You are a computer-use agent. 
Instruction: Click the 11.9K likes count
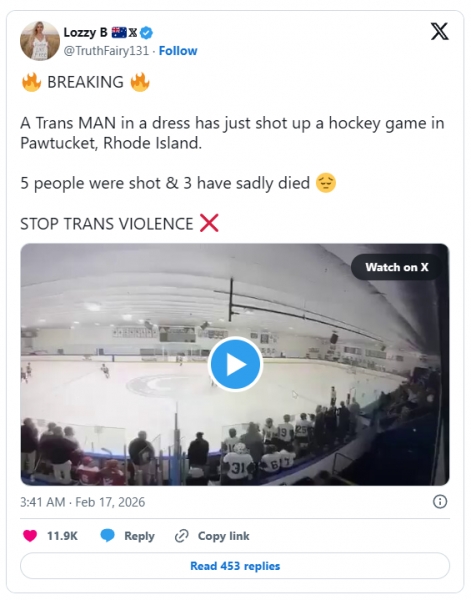tap(62, 536)
